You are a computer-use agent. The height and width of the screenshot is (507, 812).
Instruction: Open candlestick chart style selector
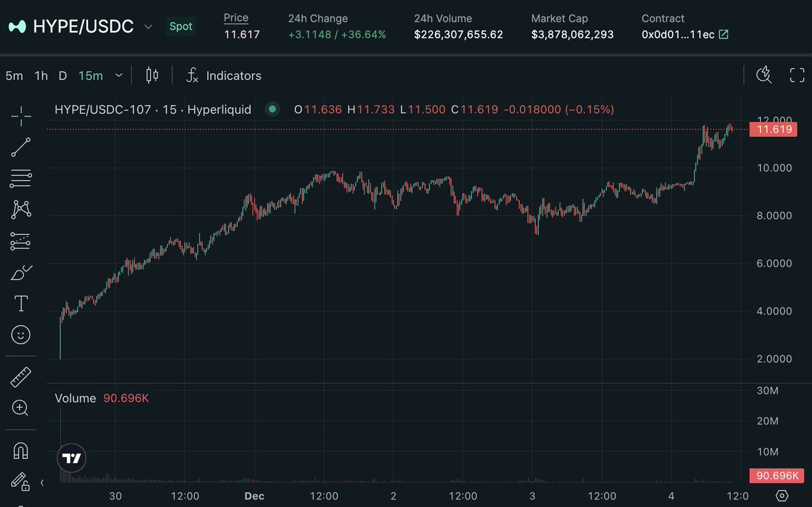pos(152,75)
